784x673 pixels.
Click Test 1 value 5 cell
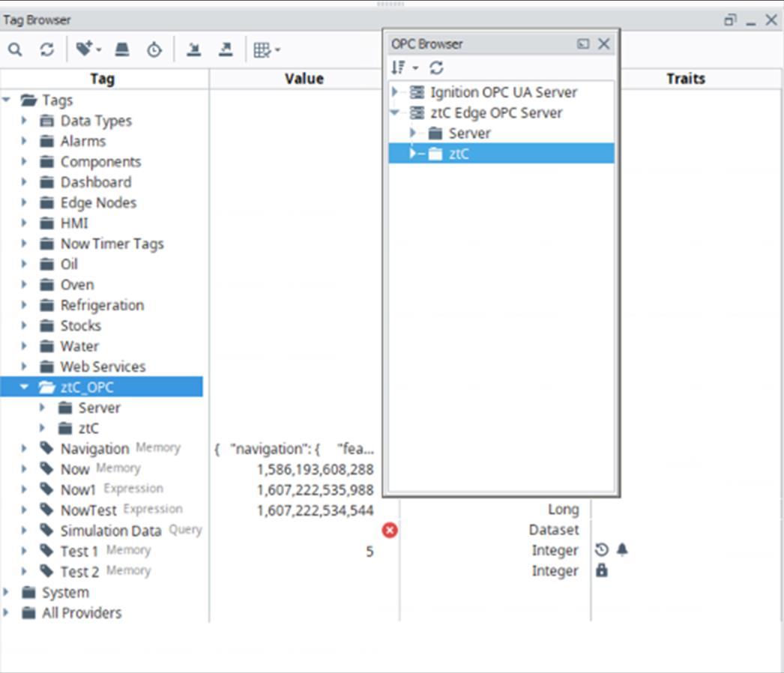(370, 551)
